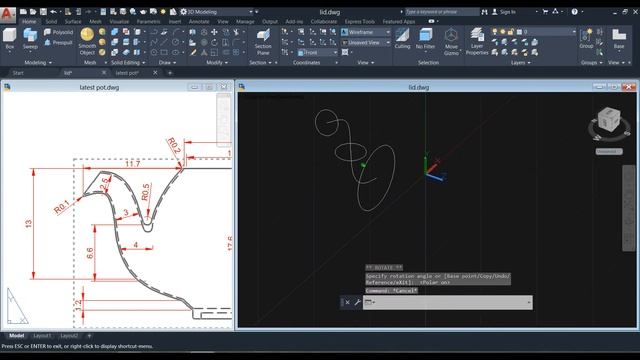The image size is (640, 360).
Task: Toggle layer 0 lock padlock icon
Action: click(511, 31)
